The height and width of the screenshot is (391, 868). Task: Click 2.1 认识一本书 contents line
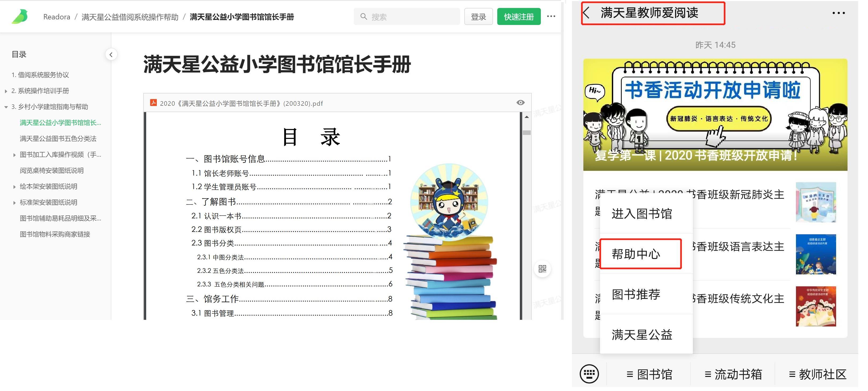[x=292, y=215]
